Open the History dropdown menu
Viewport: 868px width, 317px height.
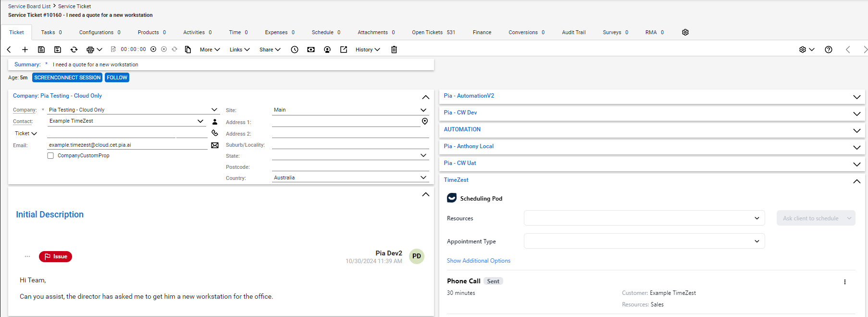(x=368, y=50)
